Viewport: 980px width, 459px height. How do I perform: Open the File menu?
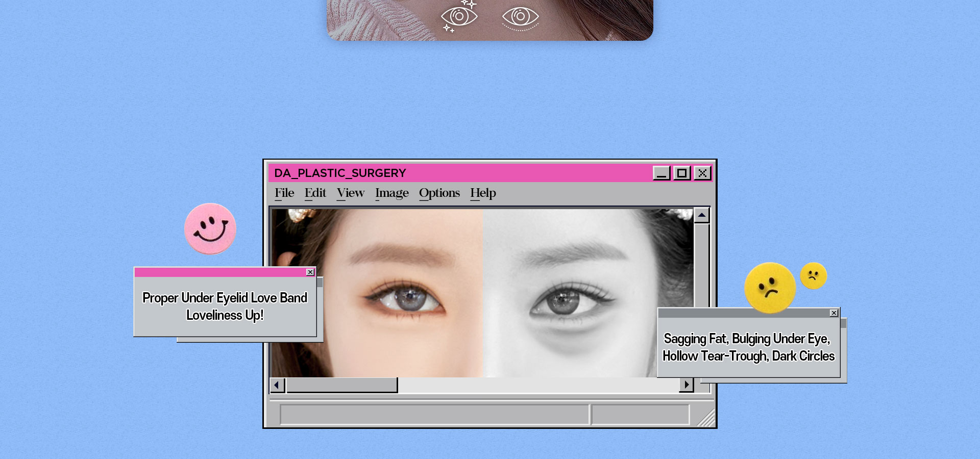(x=284, y=193)
